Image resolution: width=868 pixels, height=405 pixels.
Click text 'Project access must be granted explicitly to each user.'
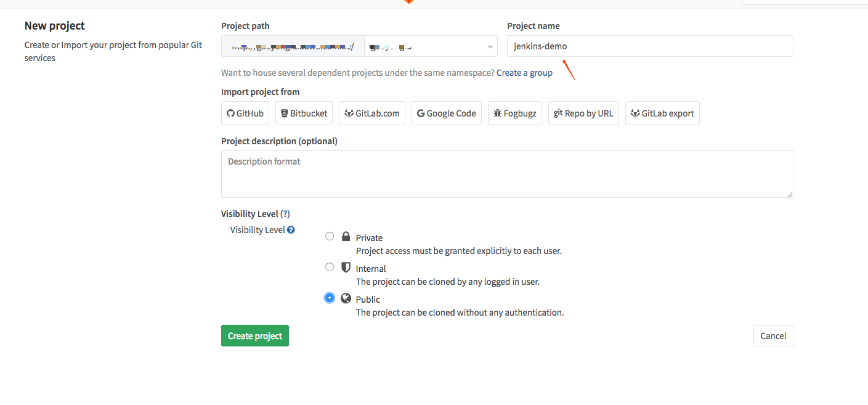(459, 251)
